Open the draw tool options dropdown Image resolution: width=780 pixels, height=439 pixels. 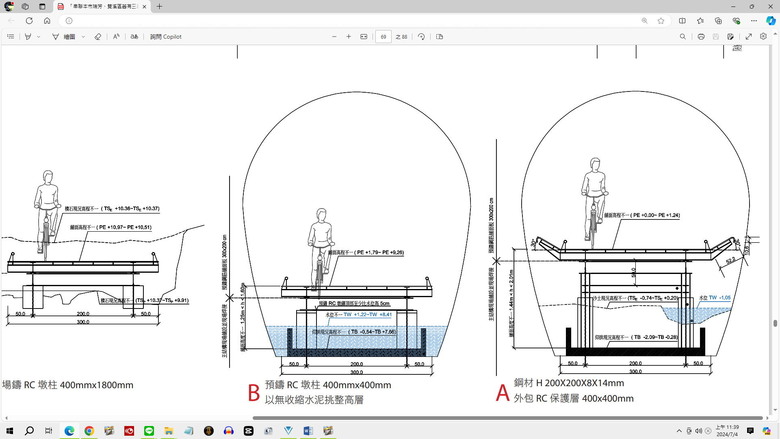[83, 37]
